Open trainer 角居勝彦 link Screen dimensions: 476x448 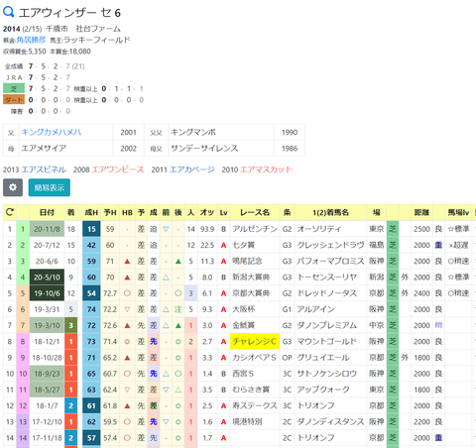[31, 40]
